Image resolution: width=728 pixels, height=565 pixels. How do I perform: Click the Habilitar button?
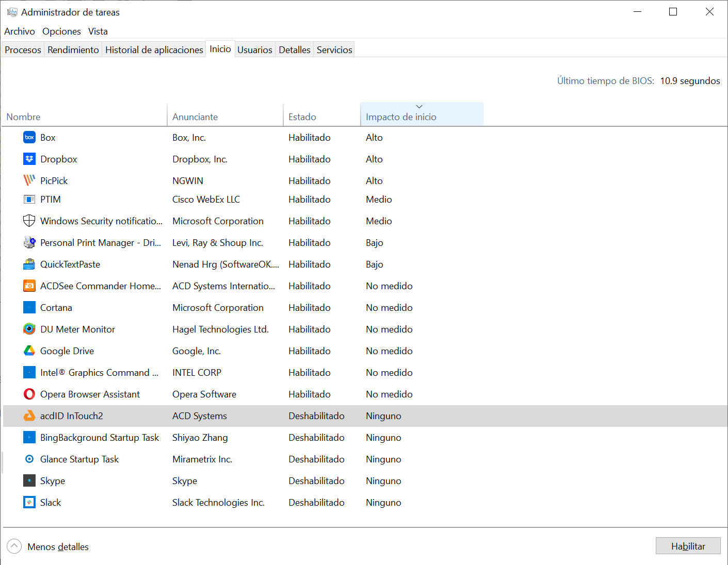[688, 546]
